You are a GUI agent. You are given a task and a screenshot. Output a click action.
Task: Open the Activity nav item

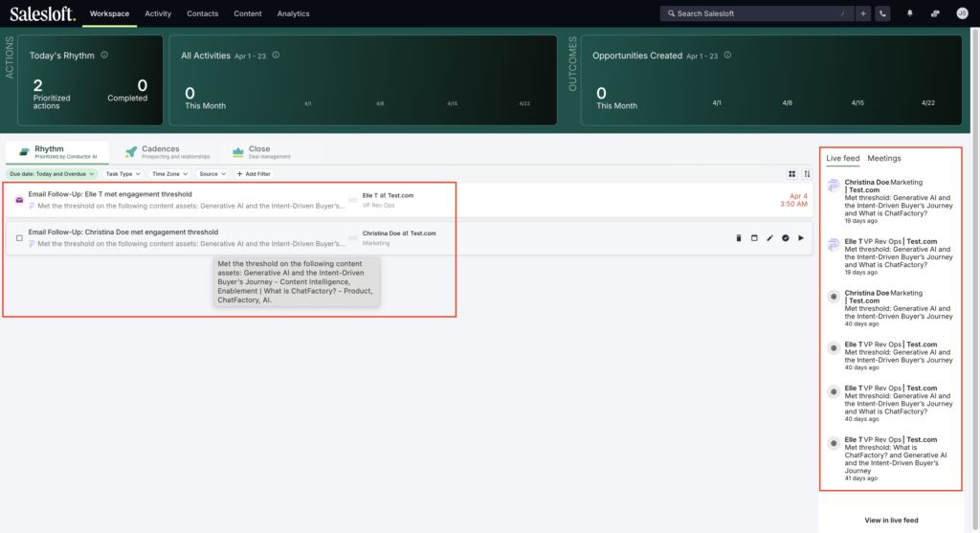[158, 13]
